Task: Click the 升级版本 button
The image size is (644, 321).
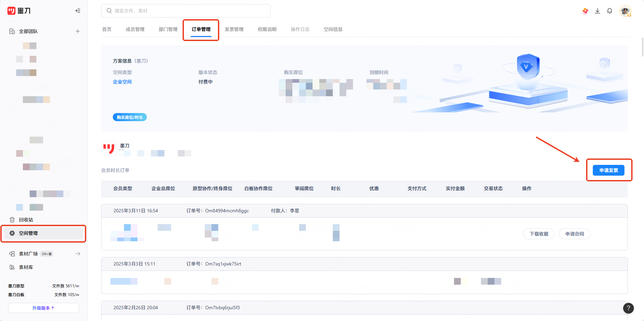Action: coord(43,308)
